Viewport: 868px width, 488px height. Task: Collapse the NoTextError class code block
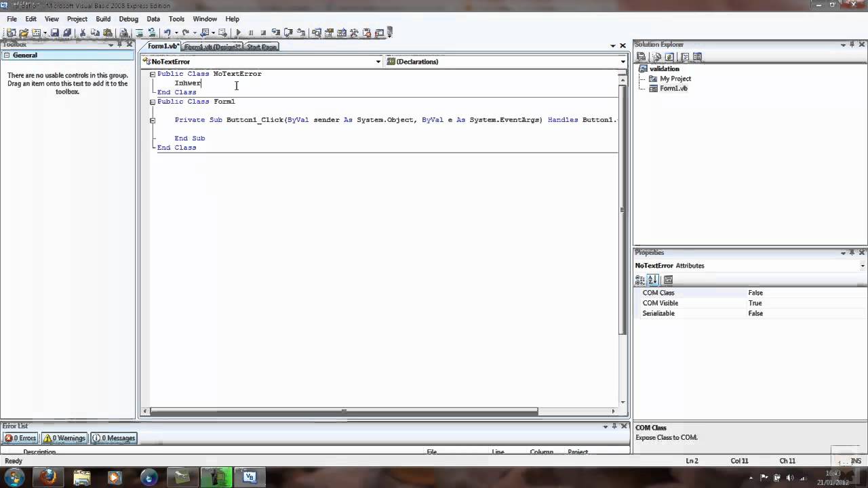tap(153, 74)
